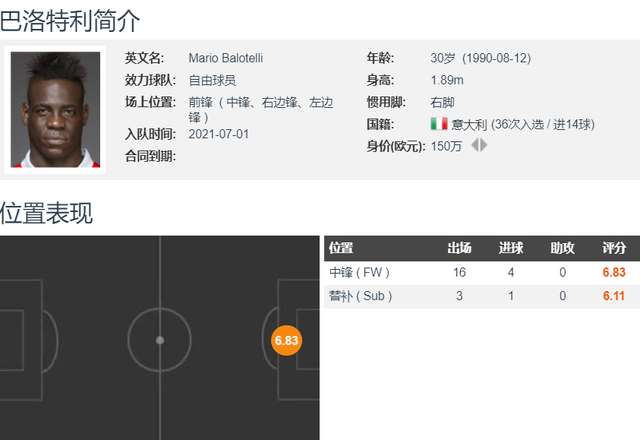
Task: Open Mario Balotelli's portrait photo
Action: (x=55, y=110)
